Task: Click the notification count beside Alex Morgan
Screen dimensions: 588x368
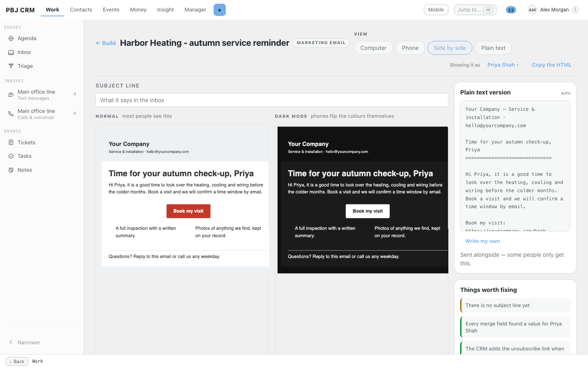Action: click(x=575, y=10)
